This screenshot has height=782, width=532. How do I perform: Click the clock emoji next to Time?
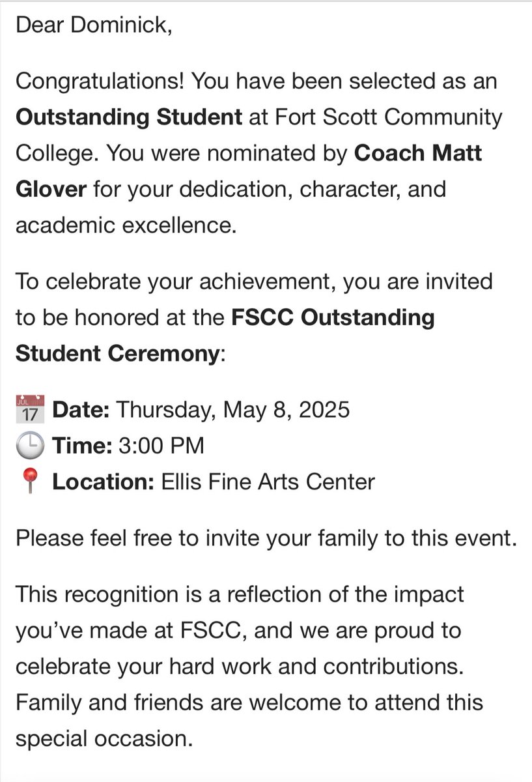(28, 446)
